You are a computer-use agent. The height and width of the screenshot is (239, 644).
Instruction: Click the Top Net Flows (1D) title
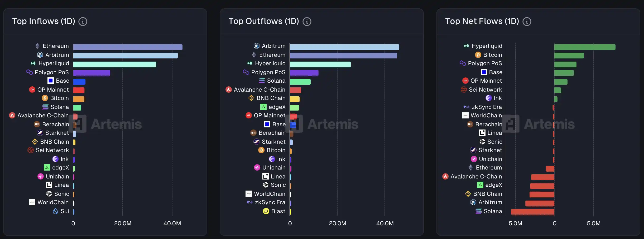(x=482, y=21)
